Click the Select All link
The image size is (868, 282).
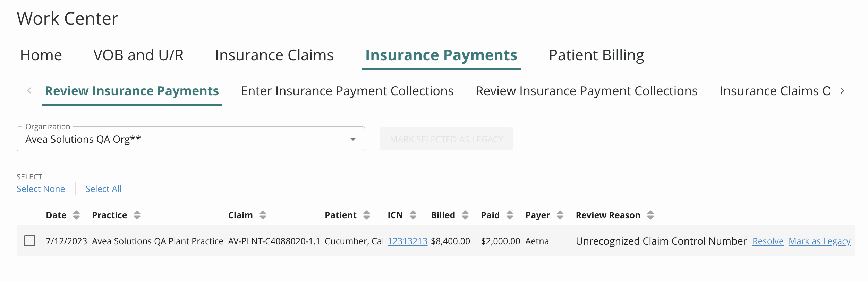[x=103, y=189]
